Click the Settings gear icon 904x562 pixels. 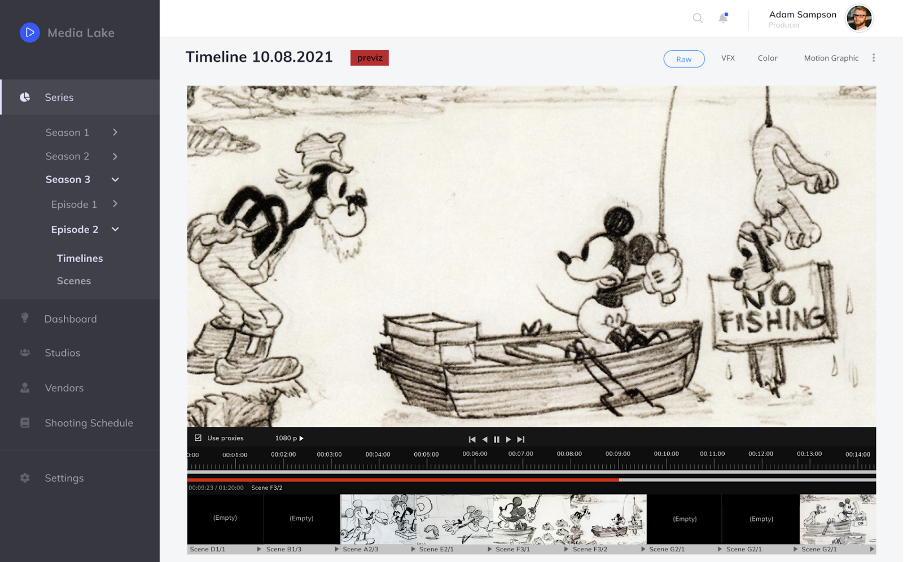tap(25, 477)
